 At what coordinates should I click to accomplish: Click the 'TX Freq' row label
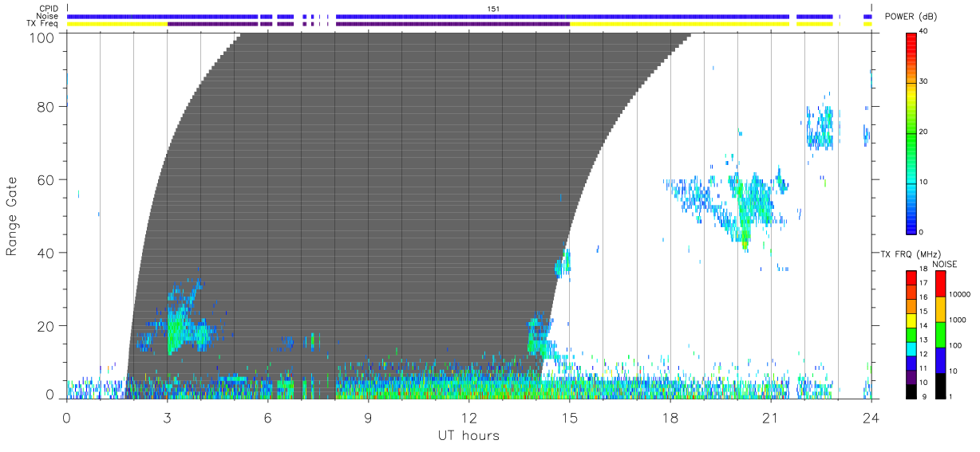(x=43, y=23)
